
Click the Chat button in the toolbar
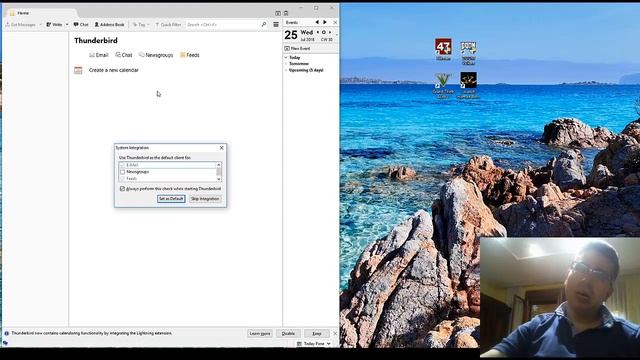81,25
